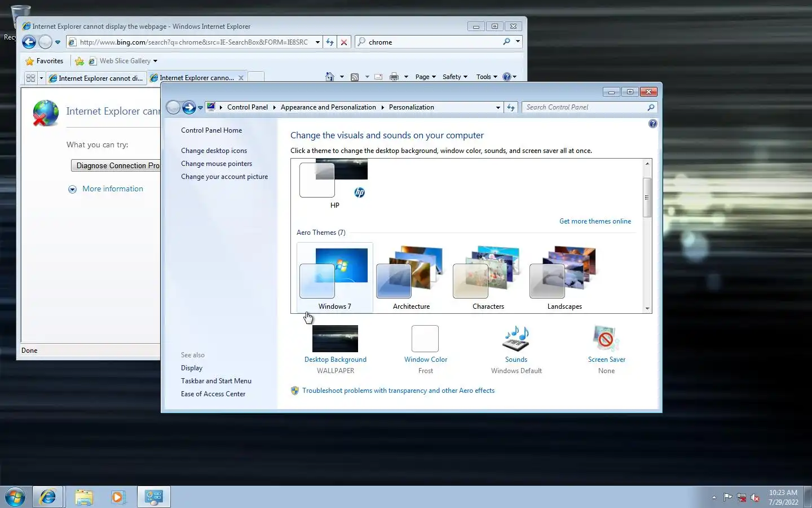This screenshot has width=812, height=508.
Task: Open the Home button dropdown arrow in IE
Action: 342,77
